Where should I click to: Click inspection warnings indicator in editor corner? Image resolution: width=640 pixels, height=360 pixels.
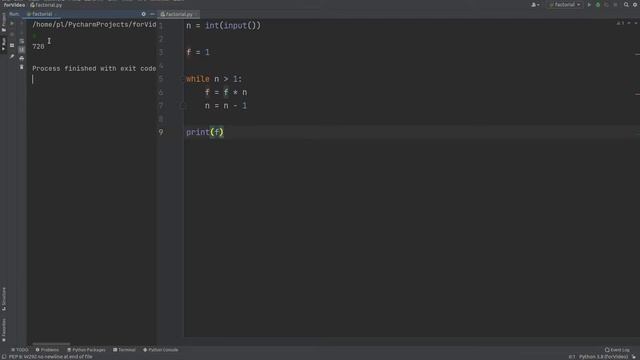click(x=620, y=23)
